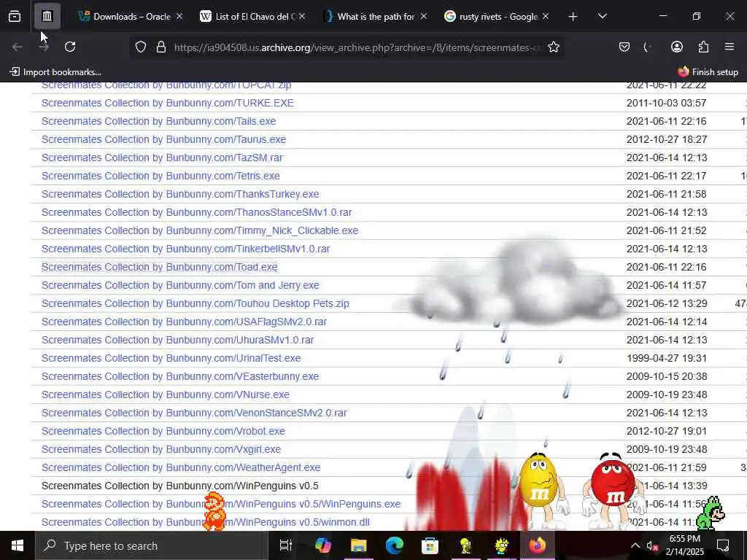Expand the list all tabs dropdown
Screen dimensions: 747x560
[603, 17]
